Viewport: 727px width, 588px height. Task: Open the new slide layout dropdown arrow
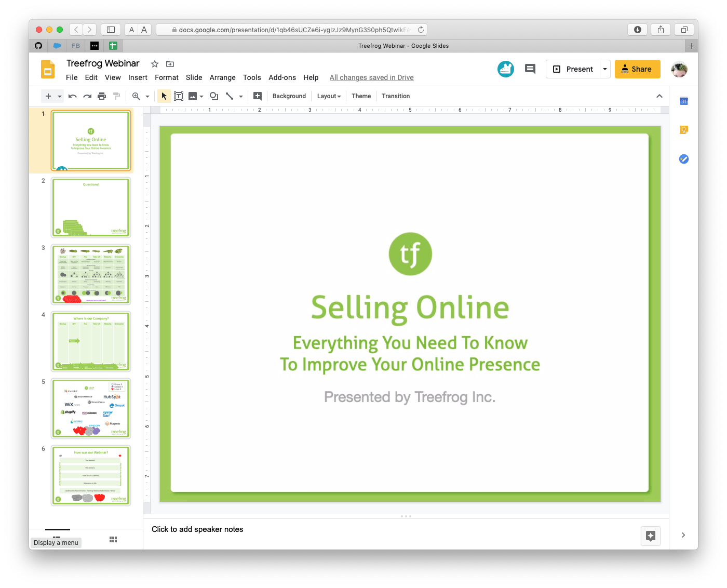(60, 97)
